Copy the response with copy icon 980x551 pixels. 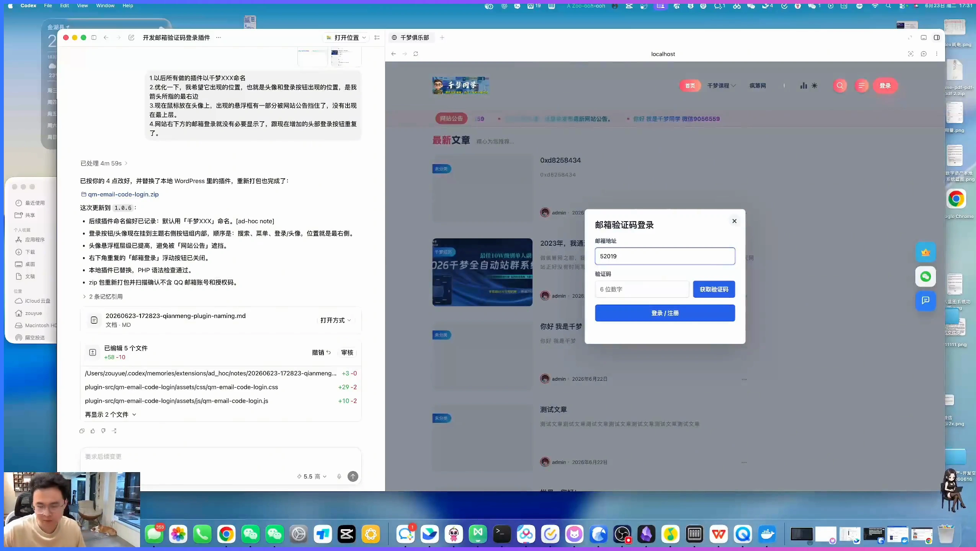(x=82, y=431)
